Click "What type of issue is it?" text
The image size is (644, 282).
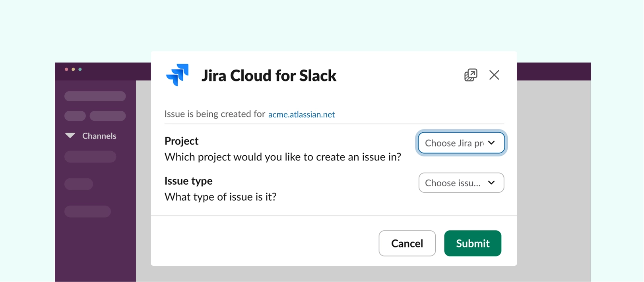coord(220,197)
